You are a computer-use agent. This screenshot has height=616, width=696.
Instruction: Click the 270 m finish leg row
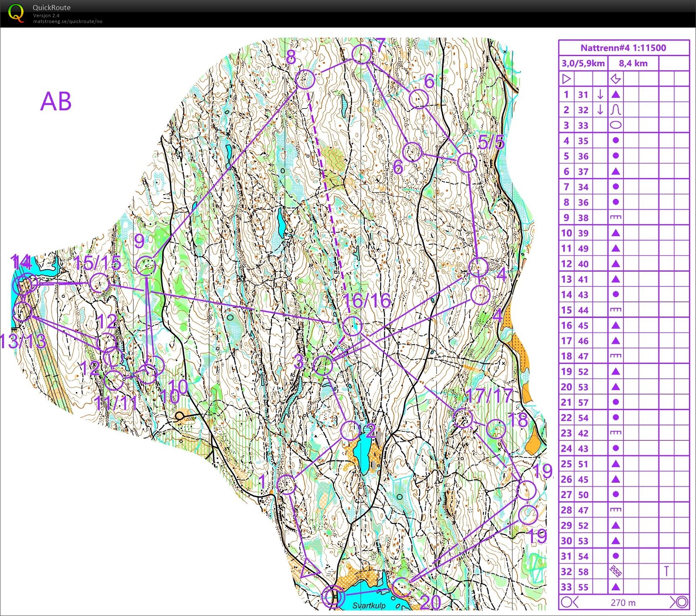click(623, 603)
